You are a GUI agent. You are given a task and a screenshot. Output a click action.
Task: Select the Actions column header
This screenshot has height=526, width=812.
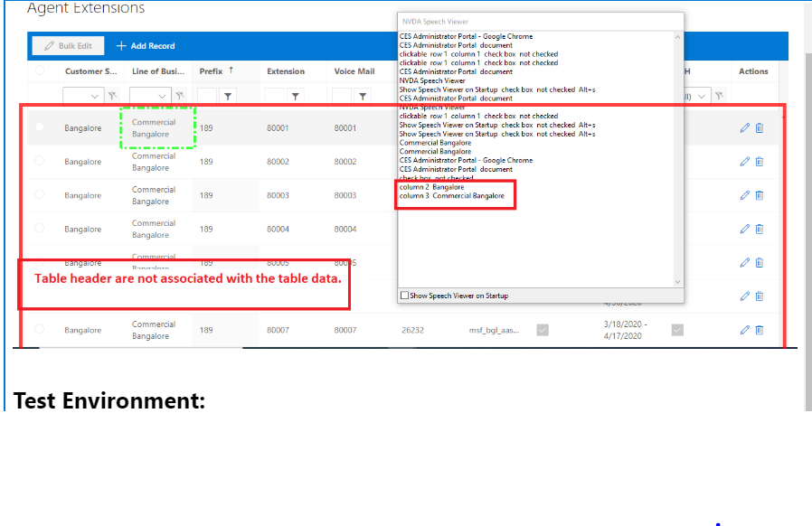(x=753, y=71)
